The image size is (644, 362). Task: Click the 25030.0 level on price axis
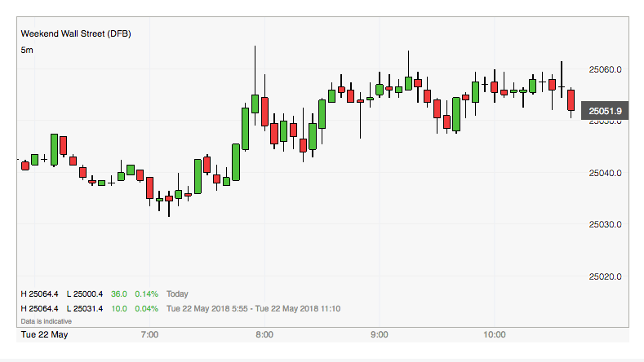tap(605, 224)
